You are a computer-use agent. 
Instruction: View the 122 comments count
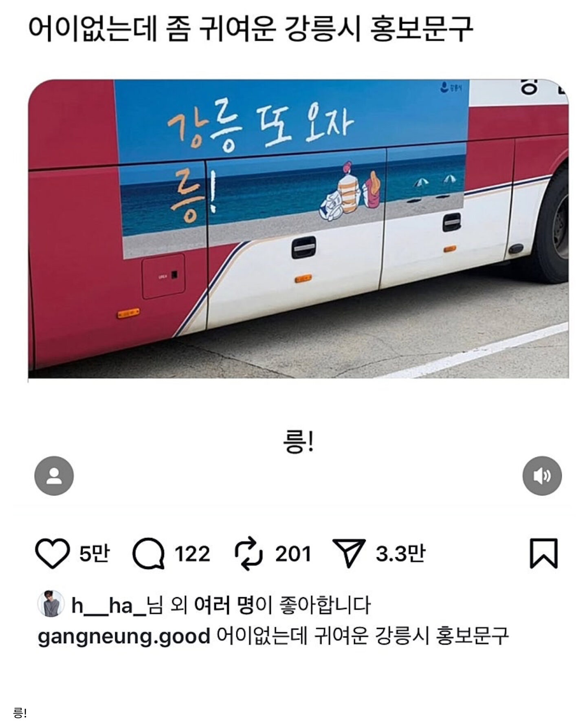click(x=192, y=554)
